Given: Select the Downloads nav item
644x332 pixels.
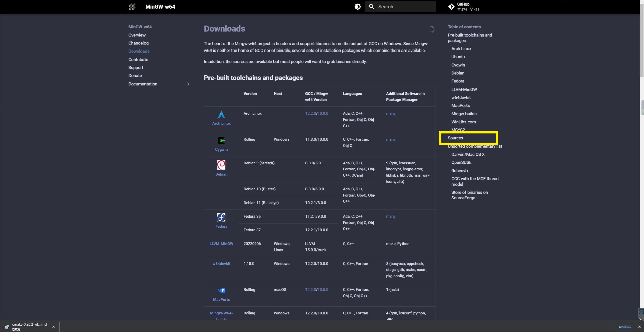Looking at the screenshot, I should [139, 51].
